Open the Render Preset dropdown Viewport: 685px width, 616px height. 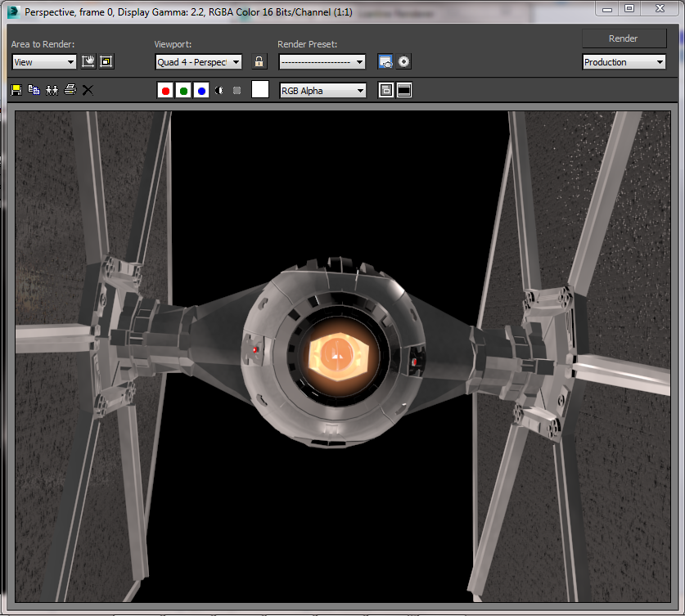322,62
